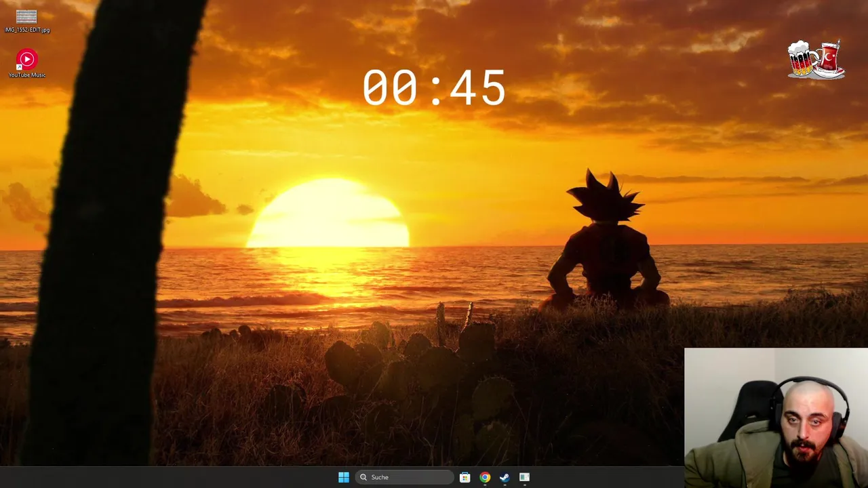Open the IMG_1552-EDIT.jpg desktop file

tap(26, 21)
